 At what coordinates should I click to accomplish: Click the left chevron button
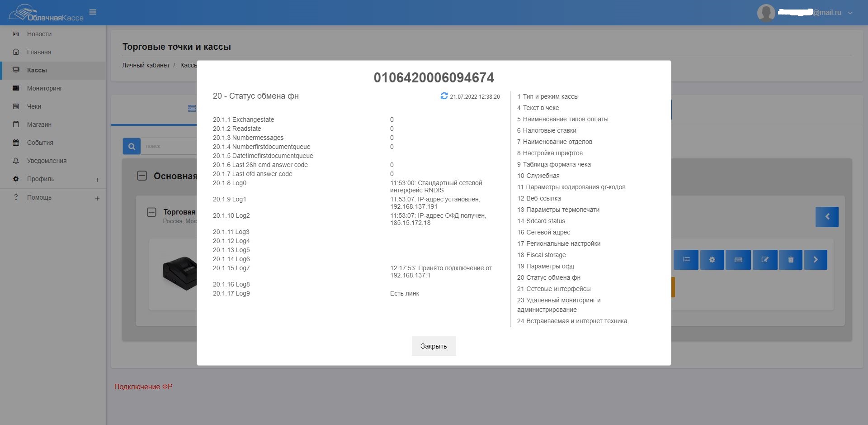pyautogui.click(x=827, y=217)
